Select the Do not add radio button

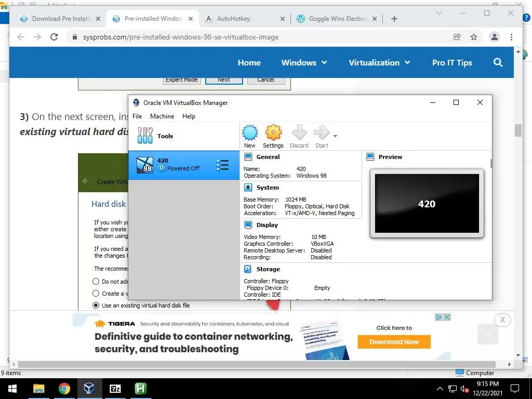pyautogui.click(x=96, y=281)
